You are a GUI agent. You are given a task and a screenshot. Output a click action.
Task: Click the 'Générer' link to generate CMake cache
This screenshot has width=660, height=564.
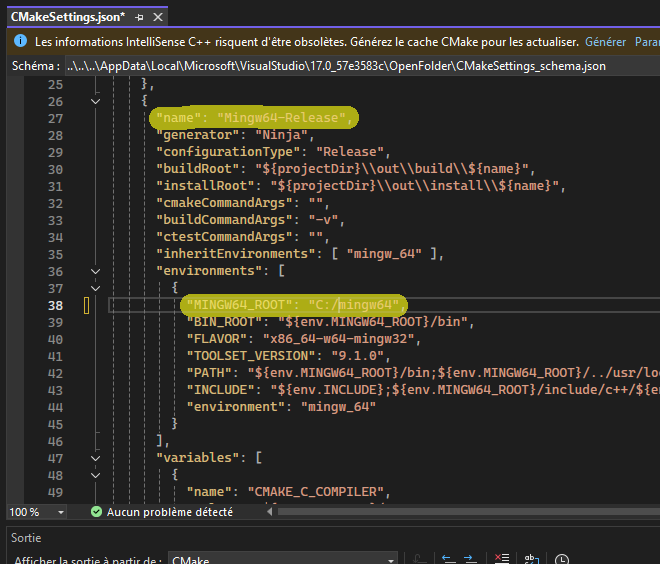(605, 42)
